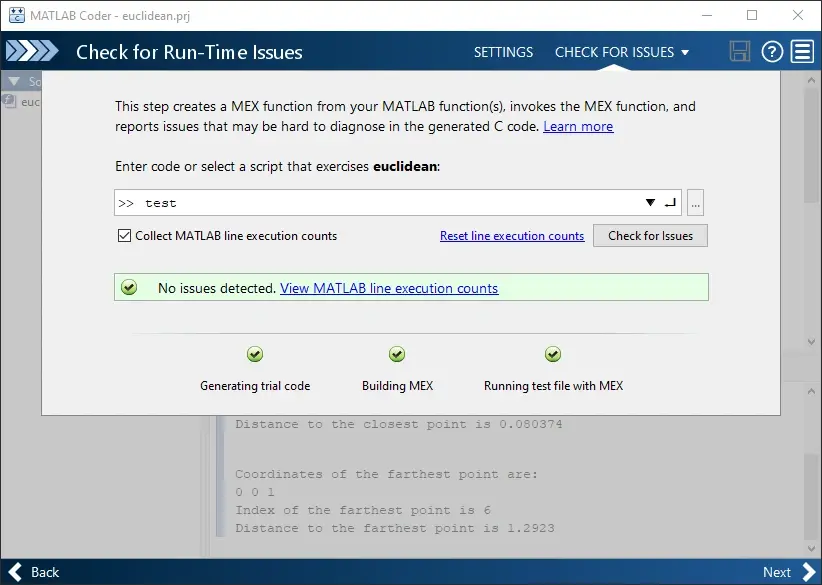Click the output pane scroll down arrow
Image resolution: width=822 pixels, height=585 pixels.
tap(811, 548)
